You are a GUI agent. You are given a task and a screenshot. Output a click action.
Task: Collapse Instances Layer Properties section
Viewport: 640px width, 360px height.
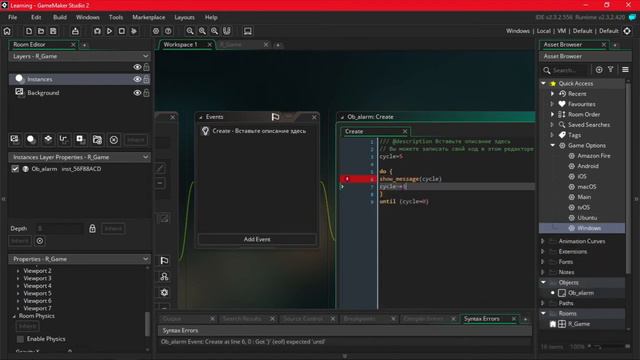click(145, 157)
